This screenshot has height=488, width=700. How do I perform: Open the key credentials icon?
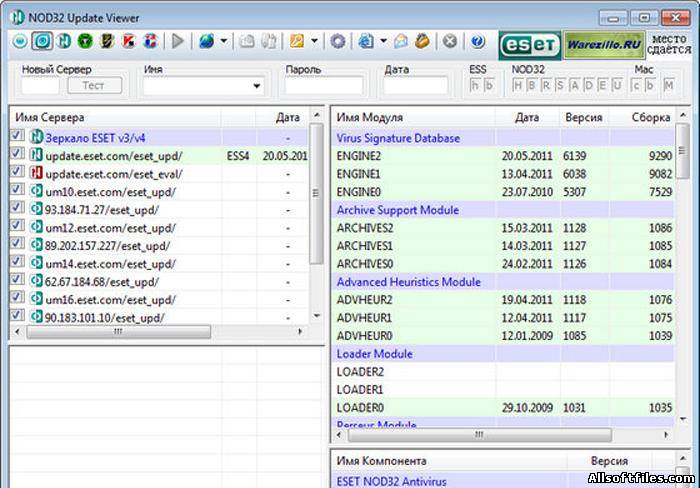[297, 41]
